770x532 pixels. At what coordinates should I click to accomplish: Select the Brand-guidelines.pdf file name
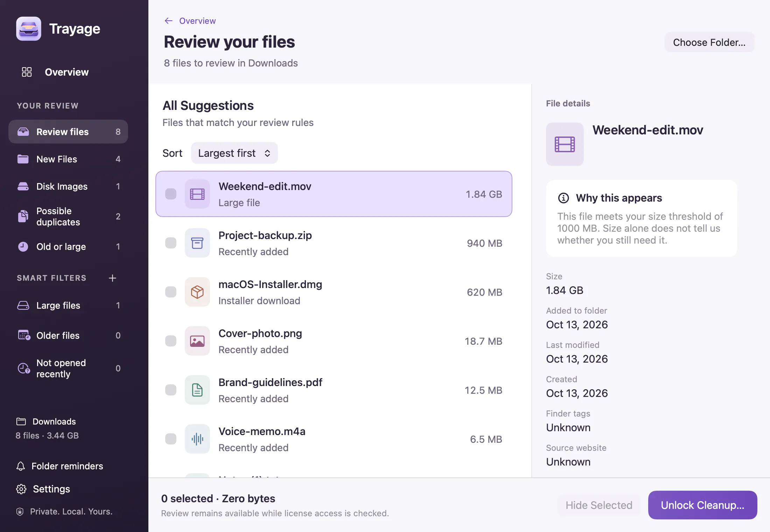pos(270,382)
